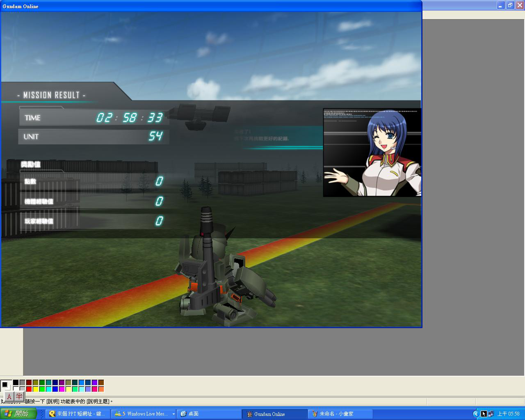Minimize the Paint window

[501, 5]
